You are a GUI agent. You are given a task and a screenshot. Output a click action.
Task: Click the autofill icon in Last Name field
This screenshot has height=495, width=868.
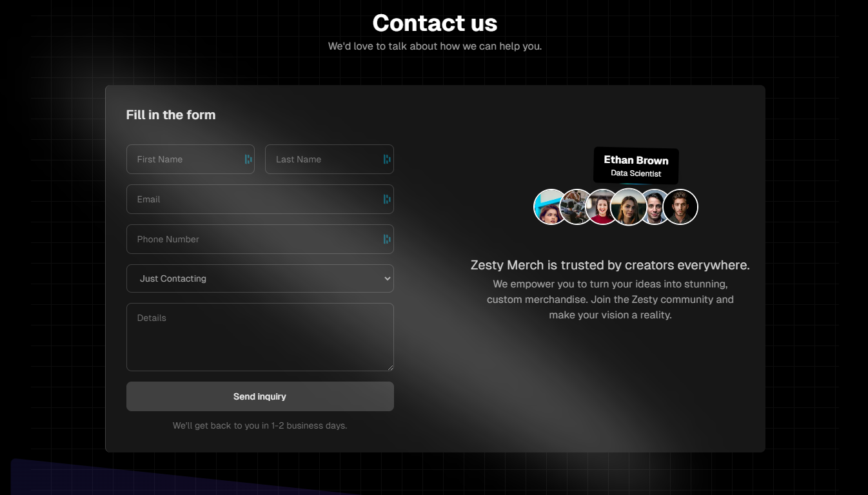coord(387,159)
